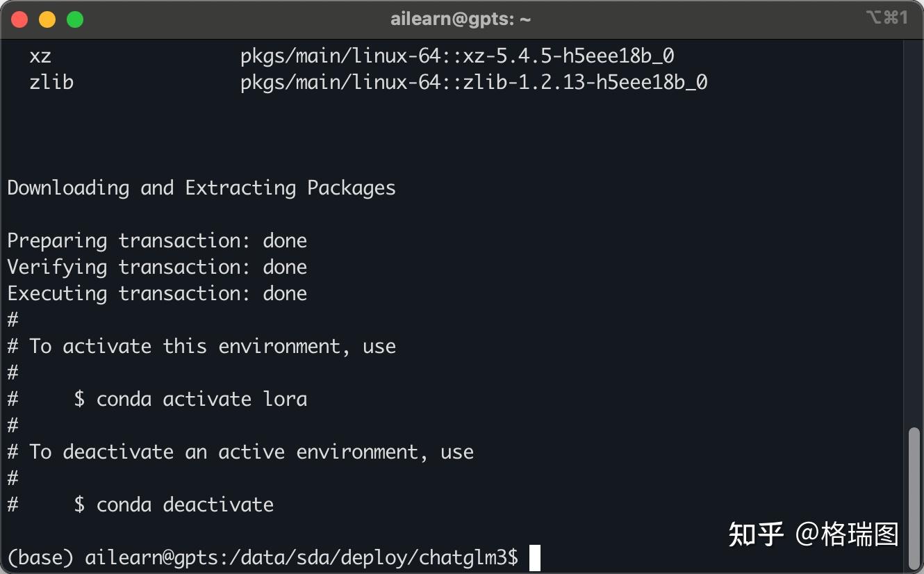This screenshot has width=924, height=574.
Task: Click the (base) environment prompt prefix
Action: coord(40,558)
